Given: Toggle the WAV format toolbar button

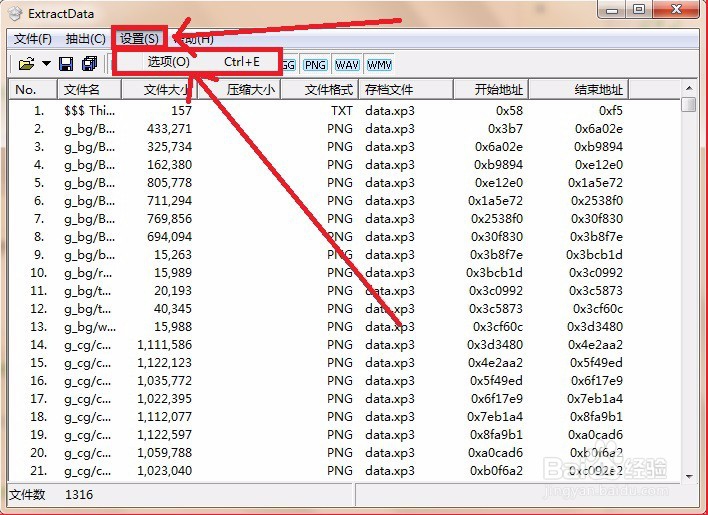Looking at the screenshot, I should [347, 65].
